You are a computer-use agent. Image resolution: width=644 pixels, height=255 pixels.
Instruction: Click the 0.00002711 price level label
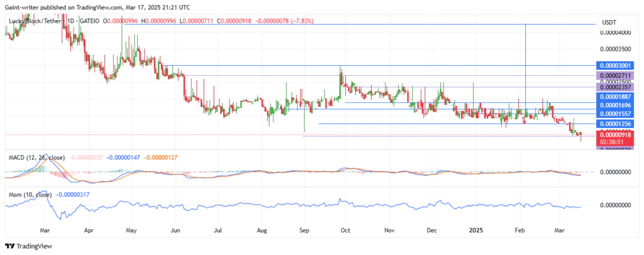(616, 76)
